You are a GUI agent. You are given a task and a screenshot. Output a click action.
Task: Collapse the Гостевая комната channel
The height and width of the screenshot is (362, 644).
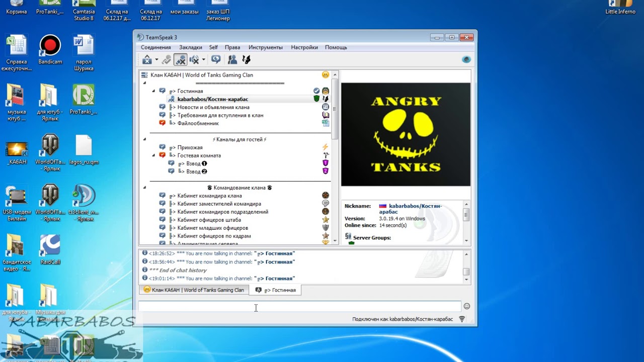click(x=154, y=155)
